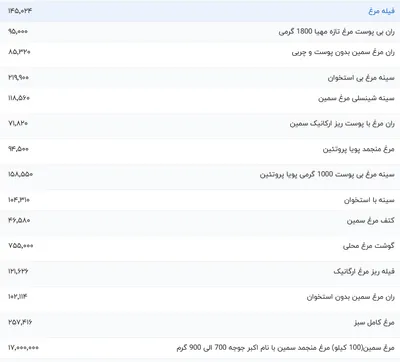Select سینه مرغ بی پوست 1000 گرمی پویا پروتئین
Image resolution: width=400 pixels, height=362 pixels.
(327, 174)
